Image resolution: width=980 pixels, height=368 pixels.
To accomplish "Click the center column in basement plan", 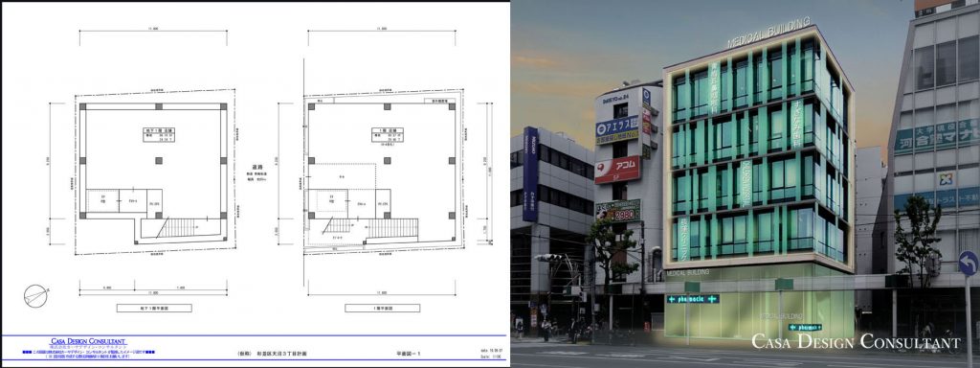I will pyautogui.click(x=160, y=160).
